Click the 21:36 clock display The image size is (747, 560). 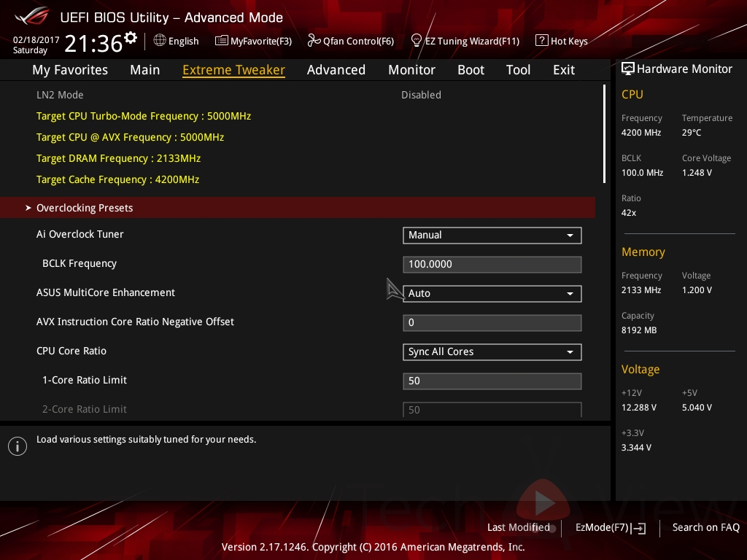coord(93,43)
